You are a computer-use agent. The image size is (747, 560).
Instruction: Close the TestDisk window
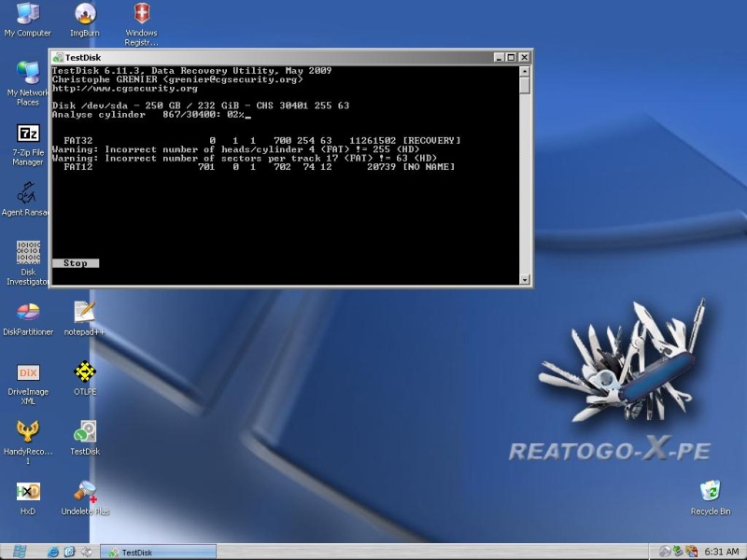pos(524,58)
